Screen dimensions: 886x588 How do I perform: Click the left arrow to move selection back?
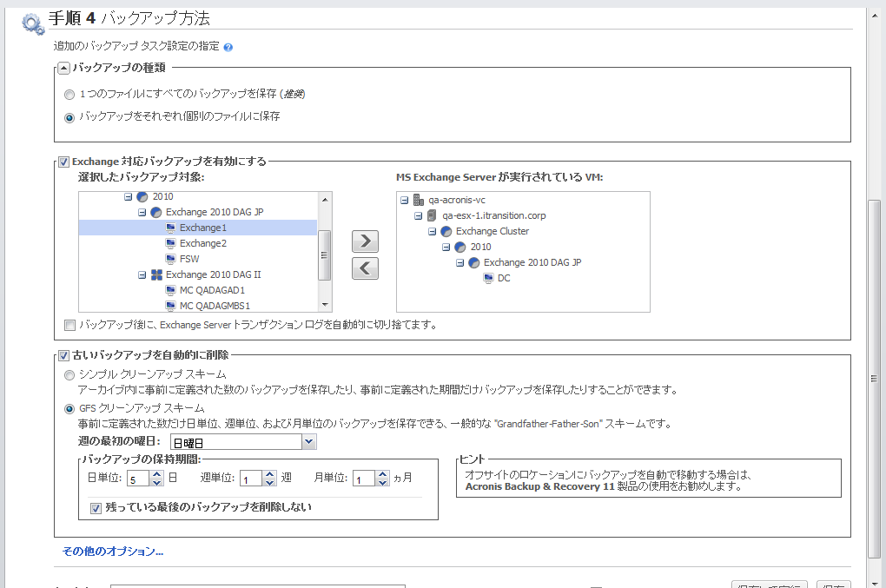[365, 268]
